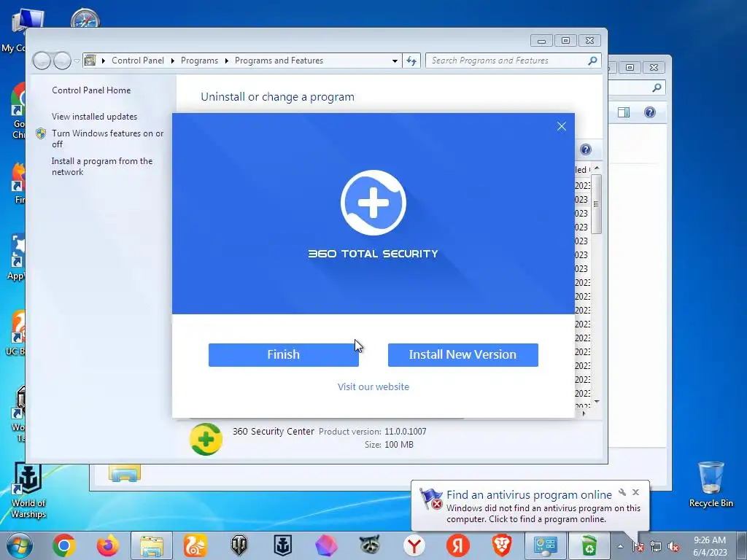Screen dimensions: 747x560
Task: Click the preview pane icon in background window
Action: point(624,112)
